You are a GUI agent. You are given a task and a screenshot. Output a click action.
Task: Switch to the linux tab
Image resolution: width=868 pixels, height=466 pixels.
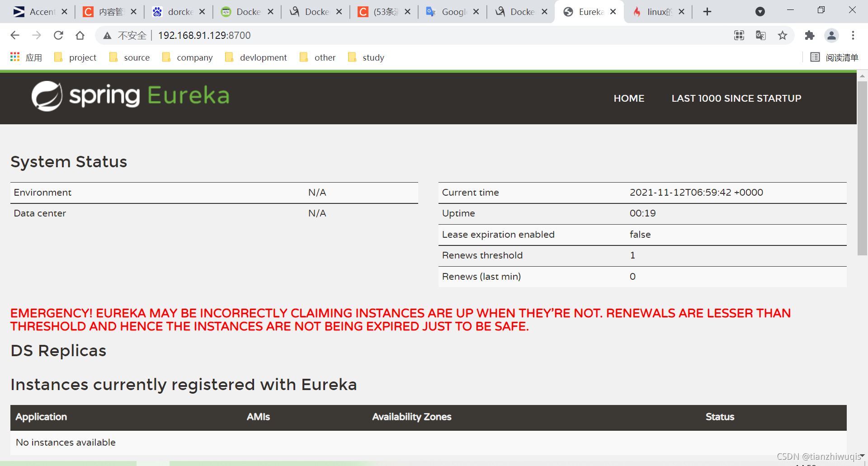(651, 12)
